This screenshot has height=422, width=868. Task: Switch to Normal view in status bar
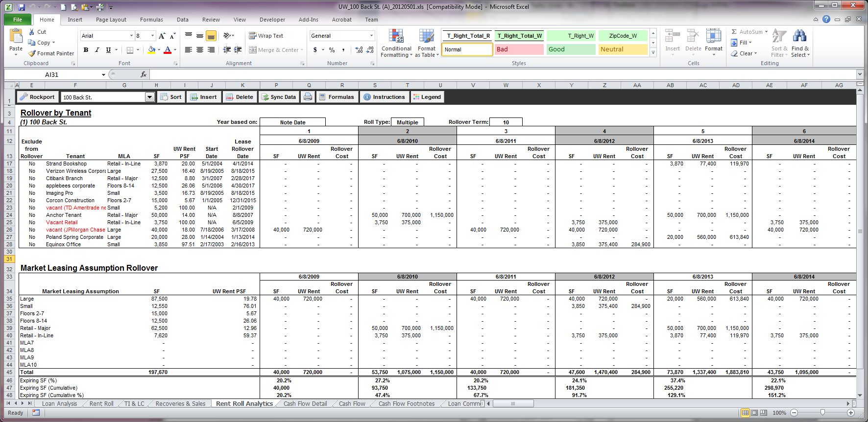click(x=745, y=413)
